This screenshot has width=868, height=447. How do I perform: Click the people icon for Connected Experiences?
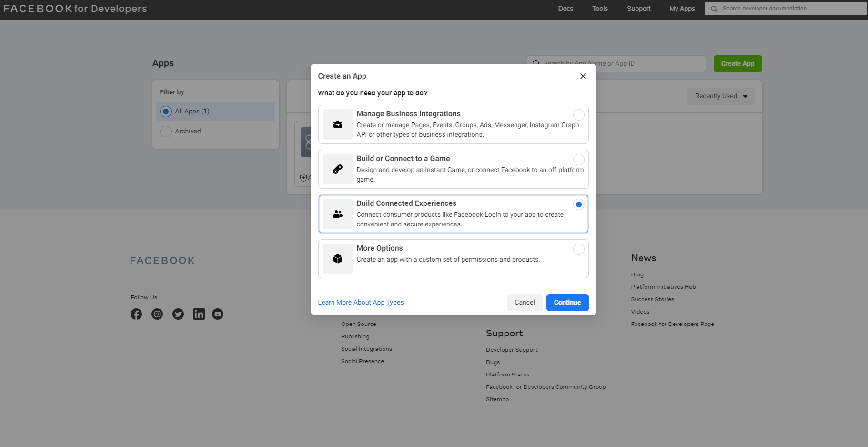[x=338, y=214]
